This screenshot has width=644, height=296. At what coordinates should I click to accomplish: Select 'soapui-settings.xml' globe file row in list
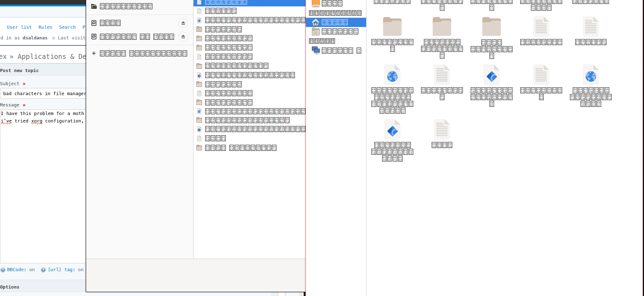pyautogui.click(x=250, y=111)
